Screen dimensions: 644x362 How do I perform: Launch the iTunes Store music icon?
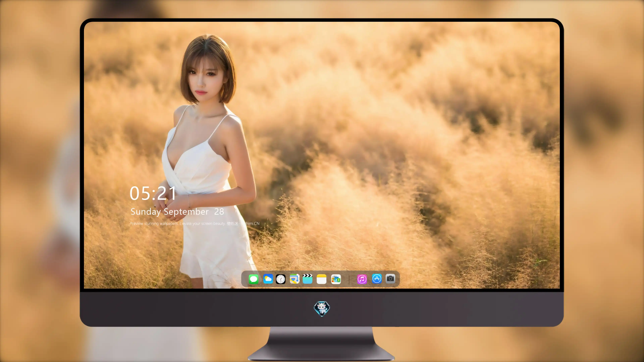[362, 279]
